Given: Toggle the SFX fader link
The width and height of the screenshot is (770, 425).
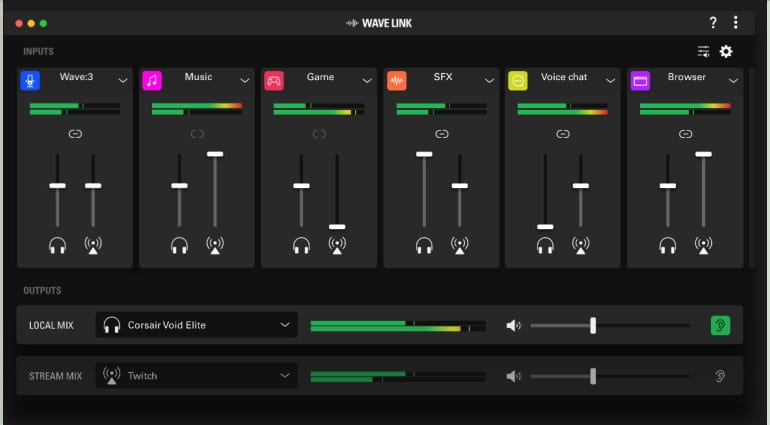Looking at the screenshot, I should pyautogui.click(x=441, y=134).
